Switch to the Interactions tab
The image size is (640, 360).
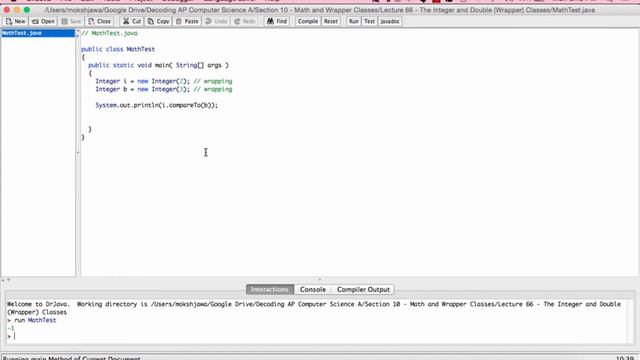(269, 289)
